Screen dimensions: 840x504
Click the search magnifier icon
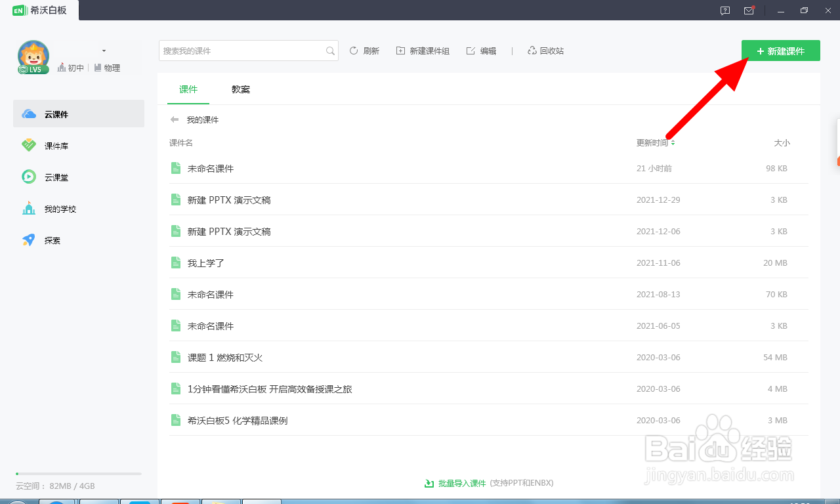click(x=330, y=51)
